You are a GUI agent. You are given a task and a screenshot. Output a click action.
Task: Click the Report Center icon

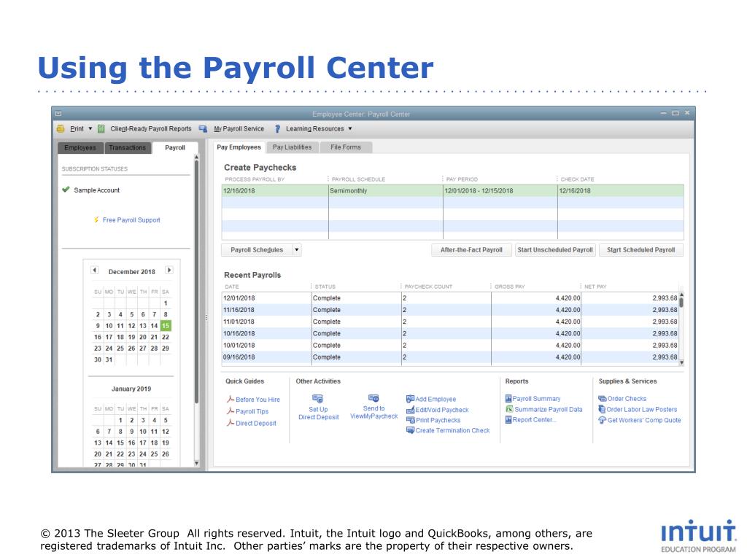point(508,419)
